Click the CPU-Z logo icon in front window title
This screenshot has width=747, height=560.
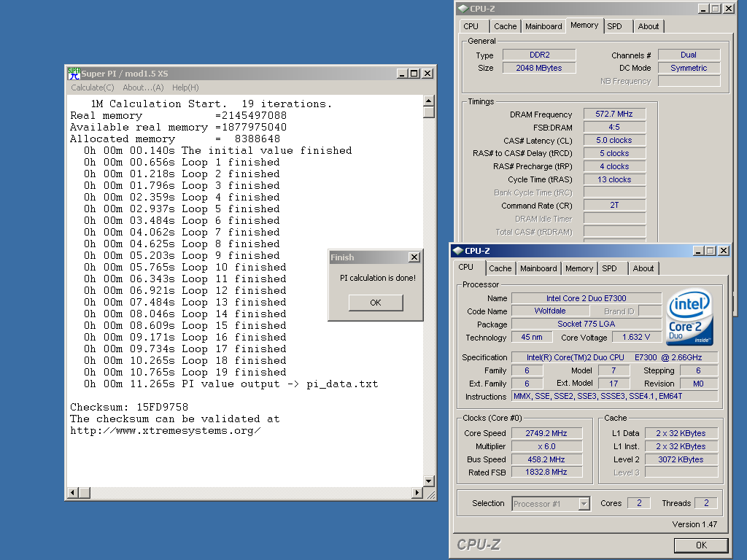[x=458, y=251]
